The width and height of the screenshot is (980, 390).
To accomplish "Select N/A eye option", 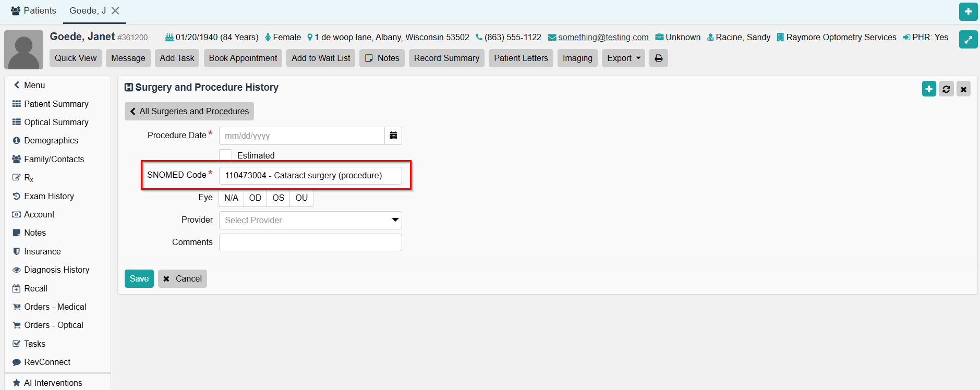I will click(x=231, y=198).
